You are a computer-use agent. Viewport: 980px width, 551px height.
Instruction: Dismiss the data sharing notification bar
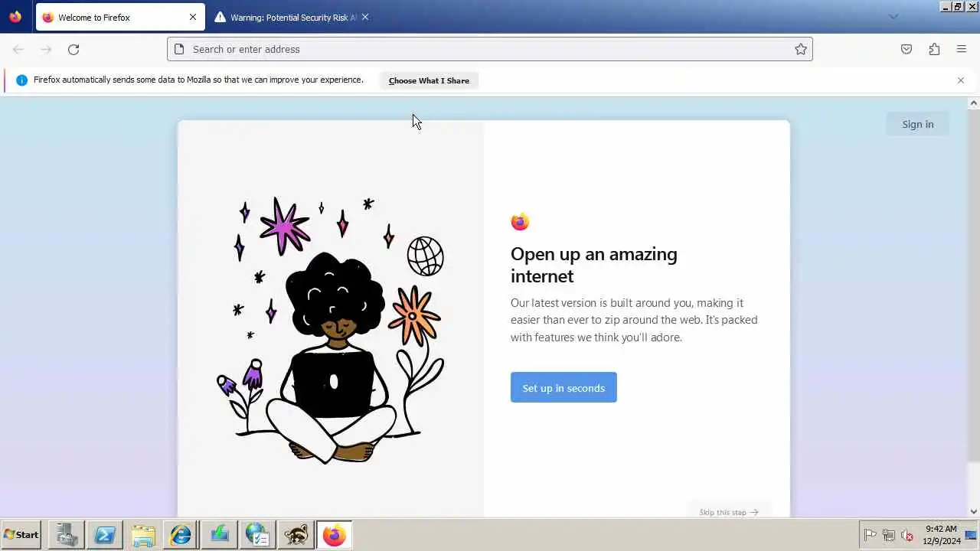pyautogui.click(x=961, y=80)
